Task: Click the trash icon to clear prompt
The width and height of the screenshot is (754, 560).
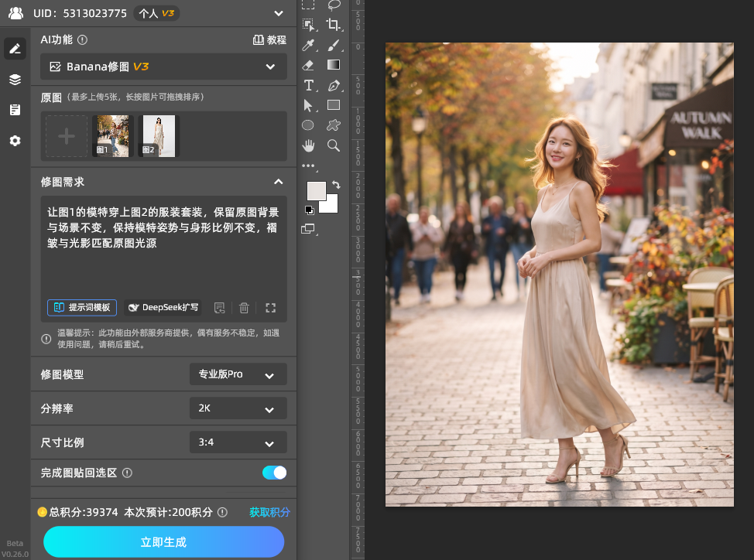Action: 245,308
